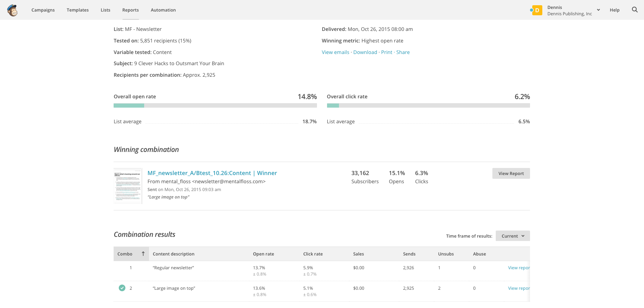The height and width of the screenshot is (308, 644).
Task: Open the Campaigns menu
Action: point(43,10)
